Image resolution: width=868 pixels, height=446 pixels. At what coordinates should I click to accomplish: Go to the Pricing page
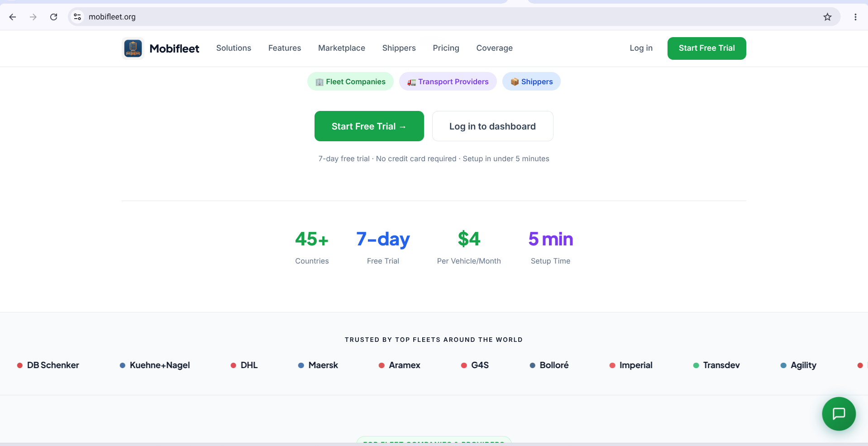click(446, 48)
